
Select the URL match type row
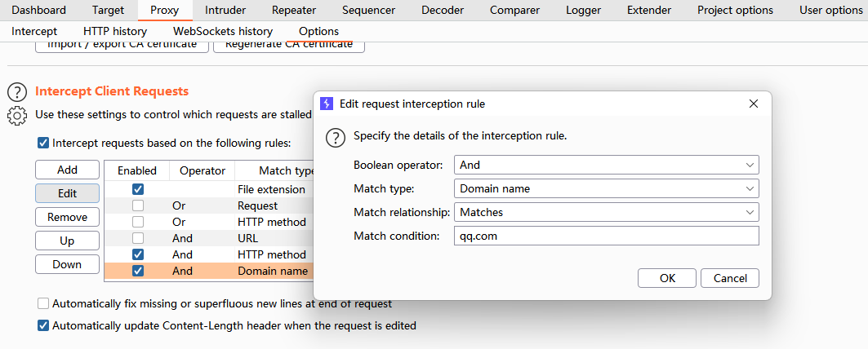pyautogui.click(x=209, y=238)
